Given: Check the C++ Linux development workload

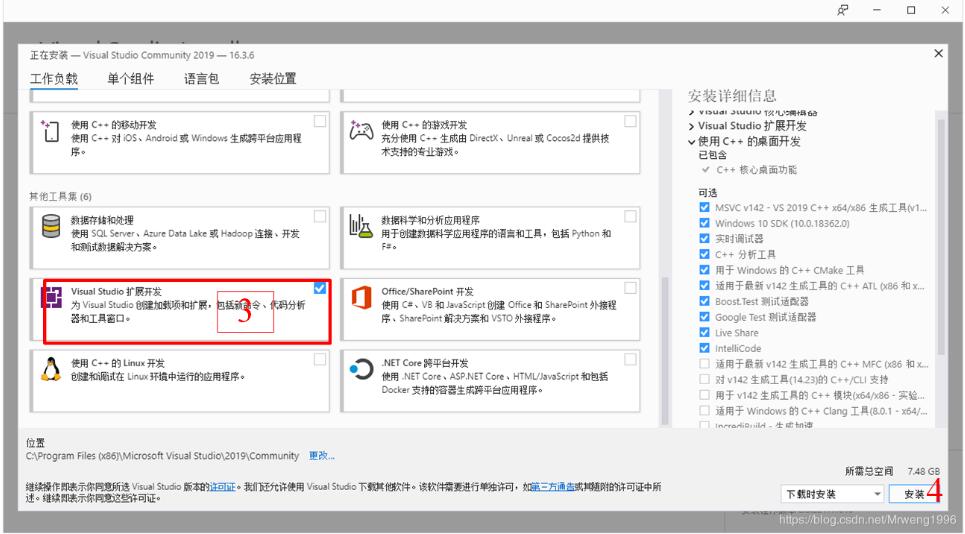Looking at the screenshot, I should tap(320, 359).
